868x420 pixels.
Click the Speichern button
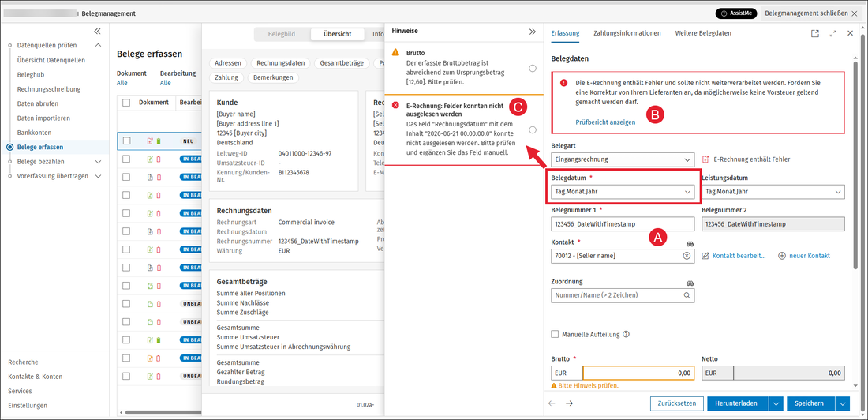(811, 403)
